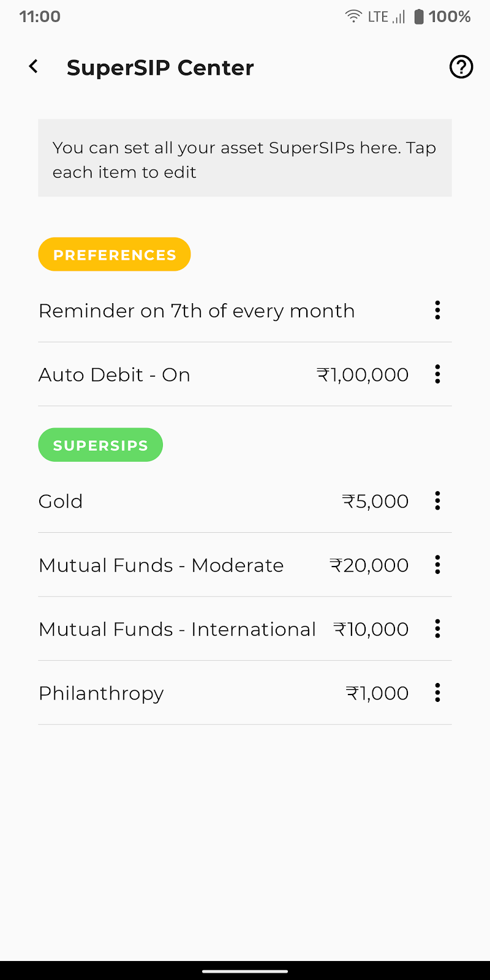The image size is (490, 980).
Task: Tap the Auto Debit - On item
Action: (115, 375)
